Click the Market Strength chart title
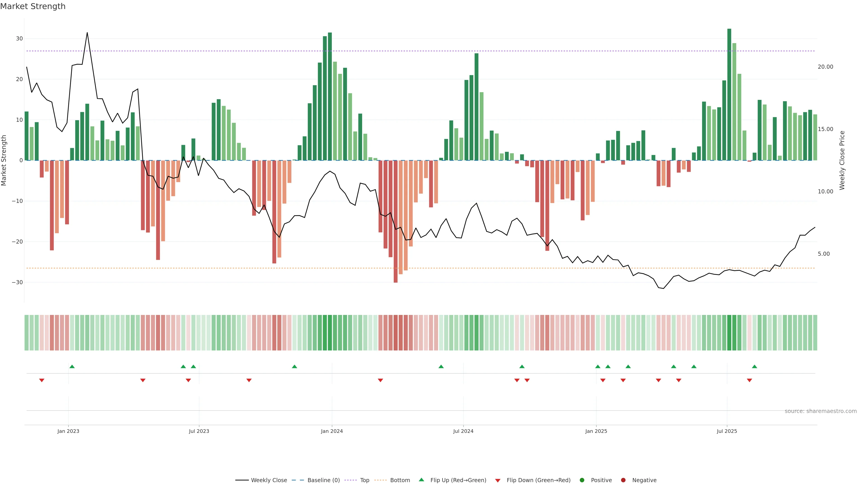868x488 pixels. click(x=33, y=6)
